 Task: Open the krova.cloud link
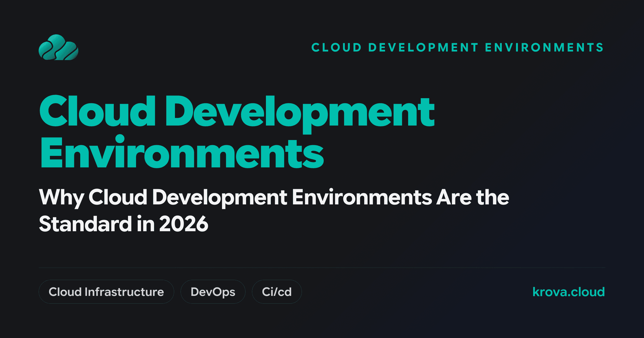569,292
